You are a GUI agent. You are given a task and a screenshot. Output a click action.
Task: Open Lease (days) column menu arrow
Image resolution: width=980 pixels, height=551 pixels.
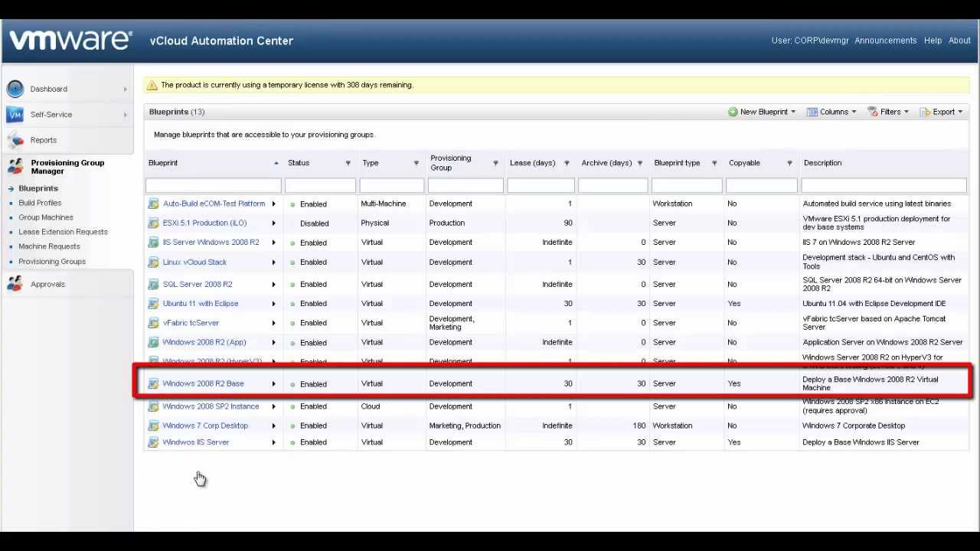pos(567,163)
